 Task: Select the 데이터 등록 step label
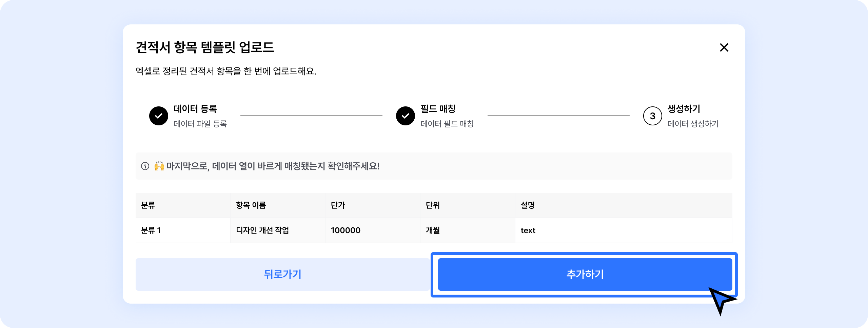tap(195, 109)
